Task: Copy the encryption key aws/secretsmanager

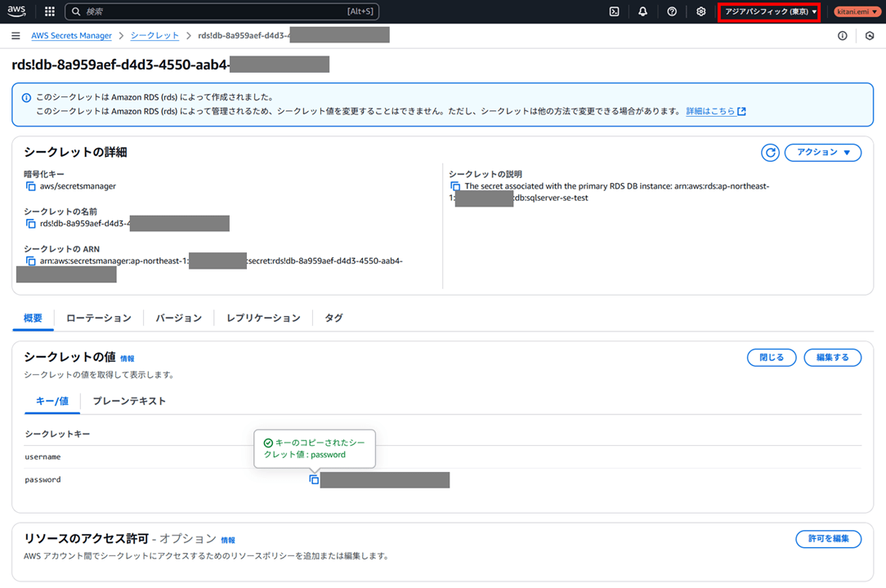Action: pyautogui.click(x=31, y=186)
